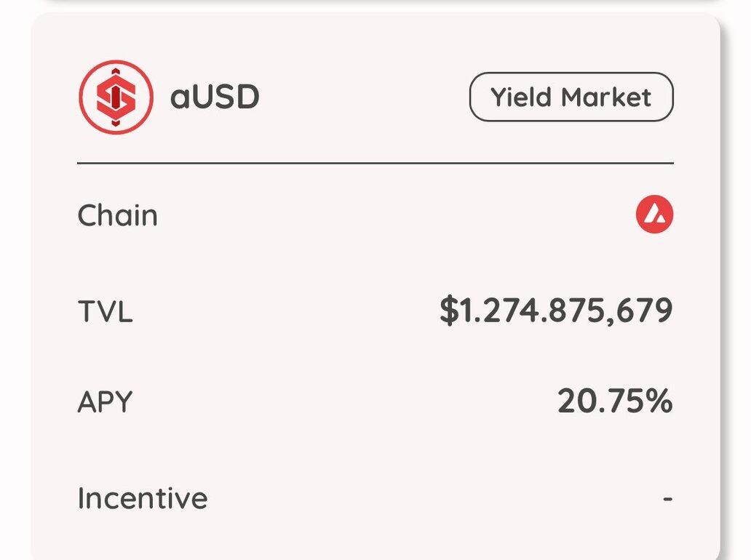Click the horizontal divider under aUSD header

pos(375,163)
